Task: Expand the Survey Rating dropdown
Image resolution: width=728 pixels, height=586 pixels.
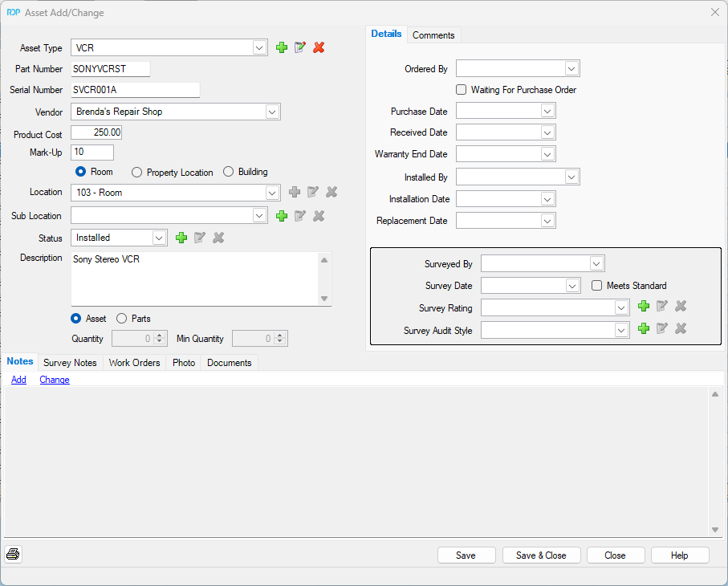Action: 622,307
